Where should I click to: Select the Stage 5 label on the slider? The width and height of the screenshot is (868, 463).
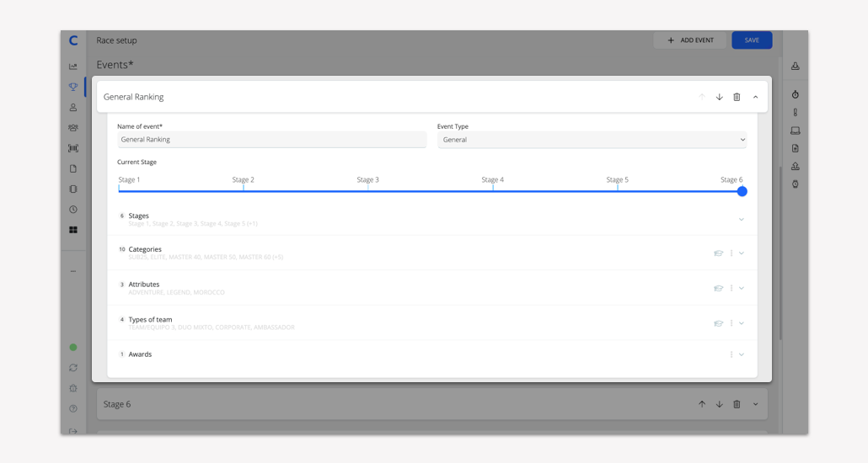click(x=617, y=180)
